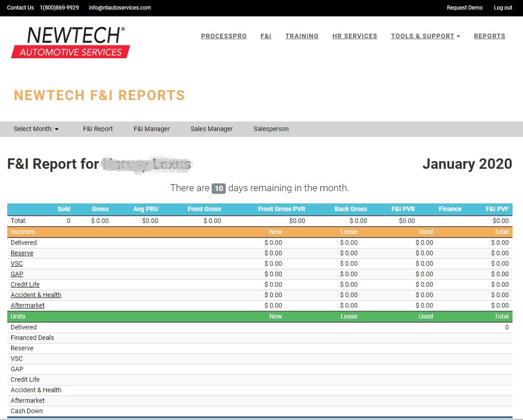Open HR Services in the navigation
This screenshot has height=420, width=523.
[355, 36]
